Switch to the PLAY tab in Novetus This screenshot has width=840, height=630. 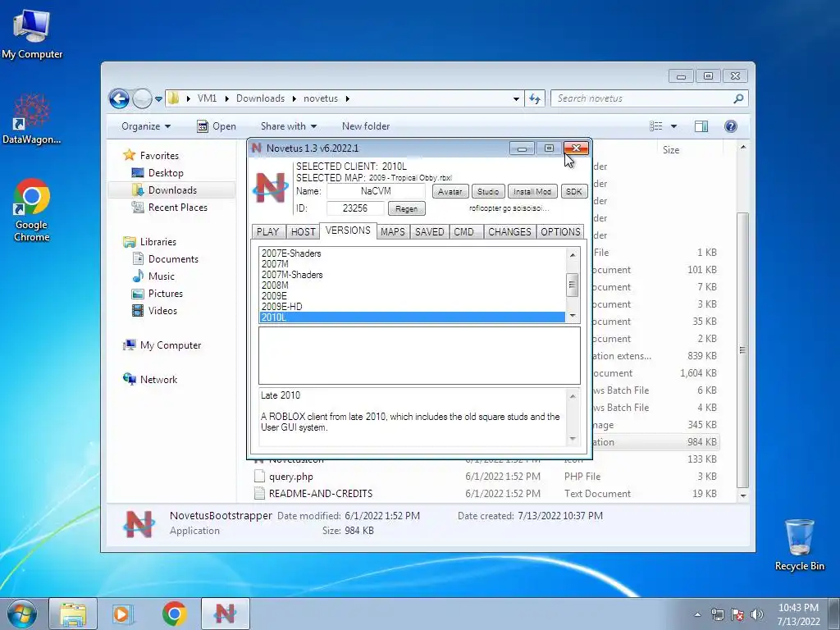pyautogui.click(x=268, y=232)
